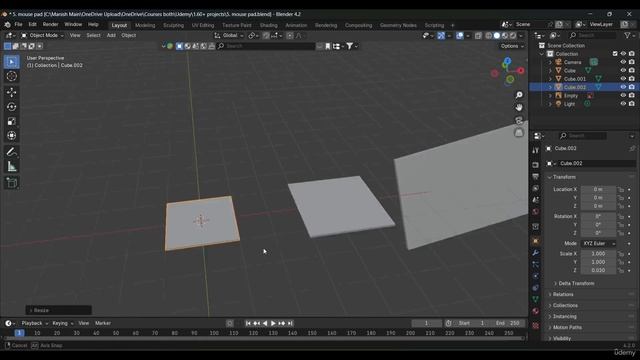Select the Scale tool
Viewport: 640px width, 360px height.
coord(11,121)
